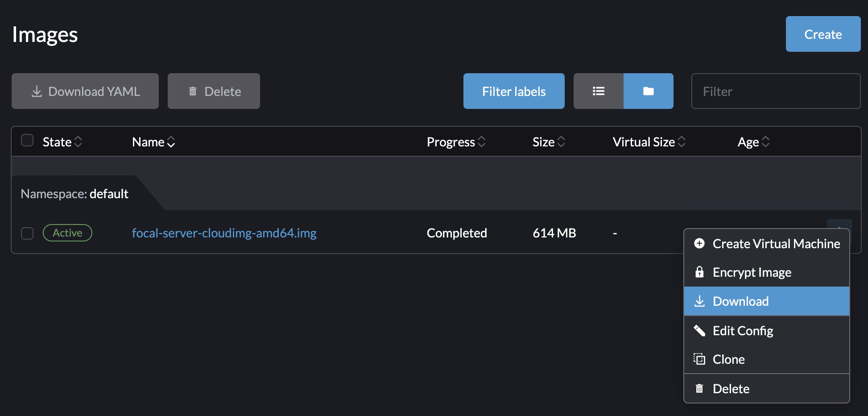
Task: Click the clone icon in the context menu
Action: pos(699,359)
